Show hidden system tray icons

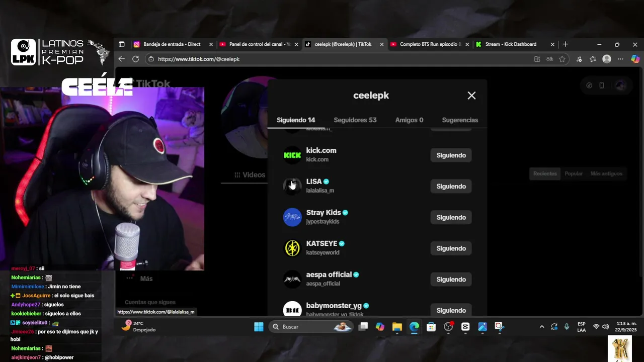click(542, 327)
